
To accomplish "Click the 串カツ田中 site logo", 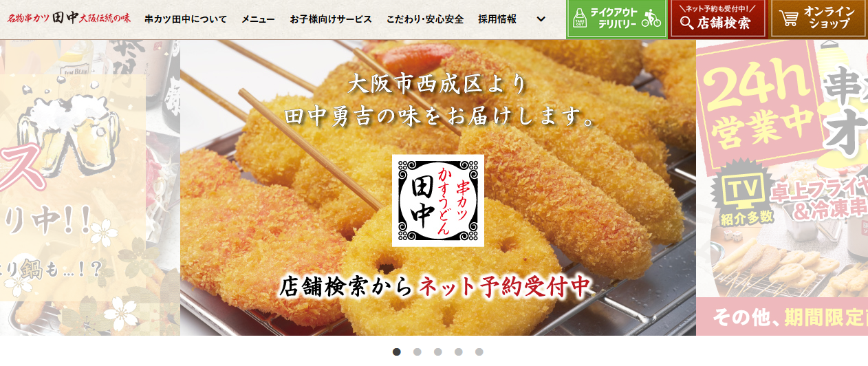I will coord(69,19).
